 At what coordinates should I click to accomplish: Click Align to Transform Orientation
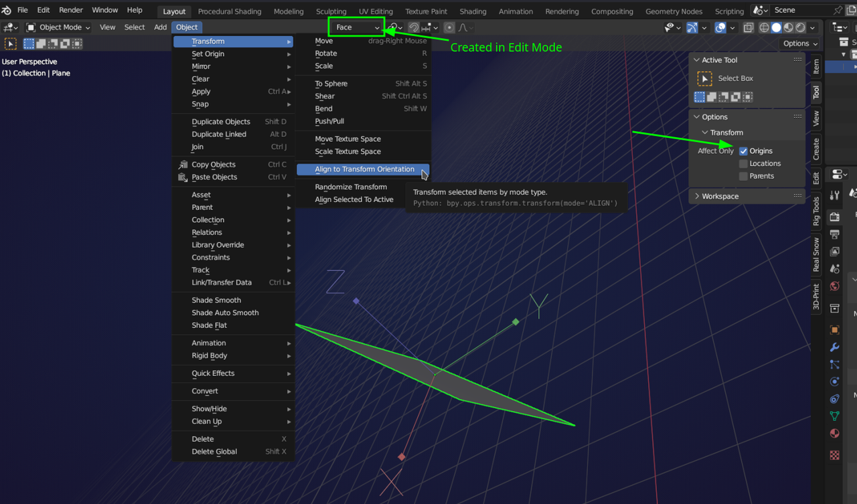coord(363,169)
